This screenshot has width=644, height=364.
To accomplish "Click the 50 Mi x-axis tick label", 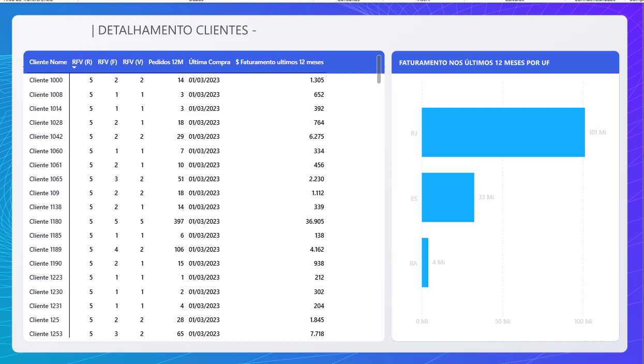I will 503,322.
